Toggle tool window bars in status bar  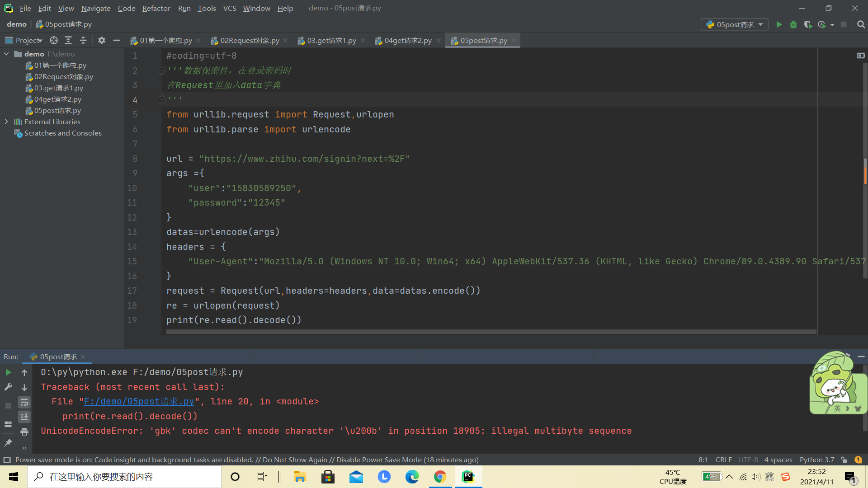(6, 460)
